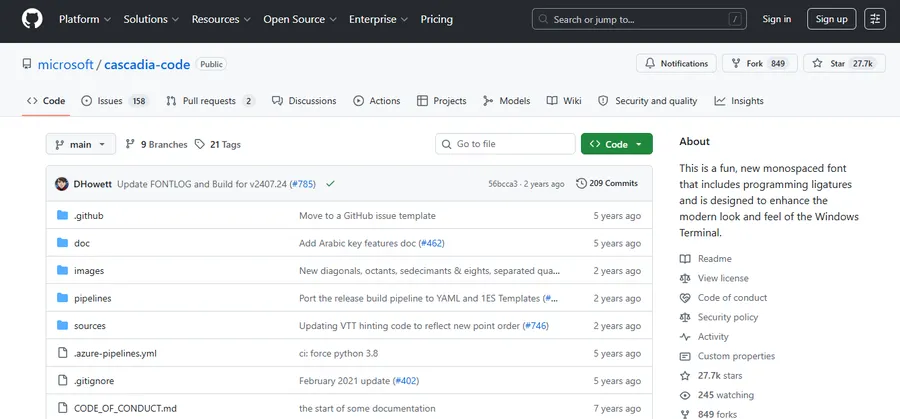
Task: Click the eye icon beside 245 watching
Action: [685, 395]
